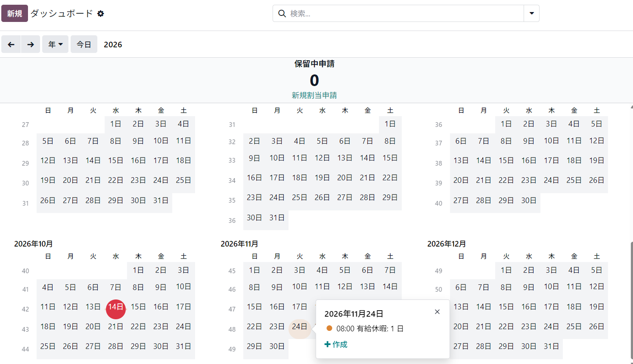This screenshot has width=633, height=364.
Task: Select 1日 in the 2026年11月 calendar
Action: (254, 270)
